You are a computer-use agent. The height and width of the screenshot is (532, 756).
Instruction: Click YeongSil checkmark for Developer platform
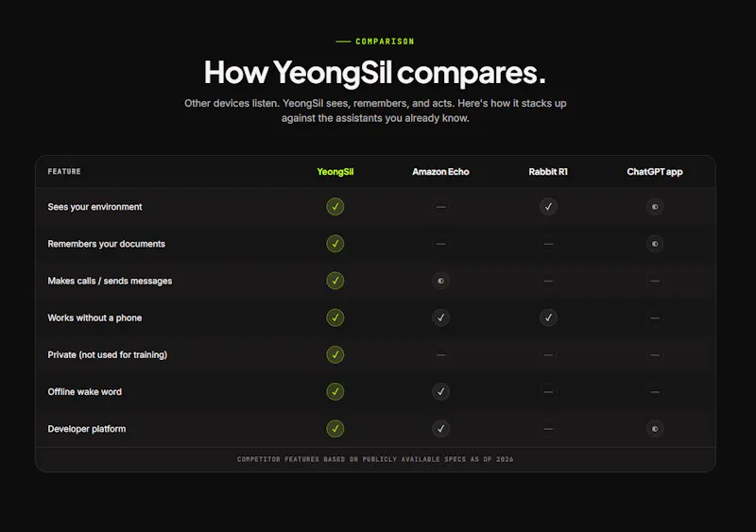(335, 429)
